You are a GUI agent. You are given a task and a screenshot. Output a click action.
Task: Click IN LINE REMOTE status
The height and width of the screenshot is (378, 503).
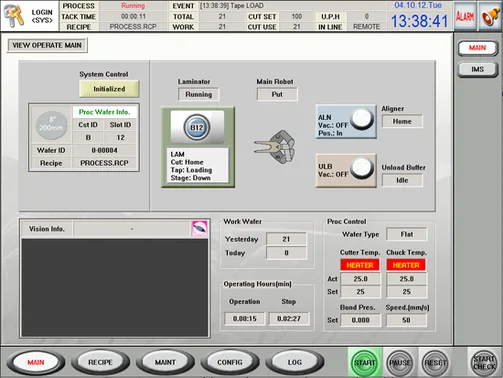(366, 27)
